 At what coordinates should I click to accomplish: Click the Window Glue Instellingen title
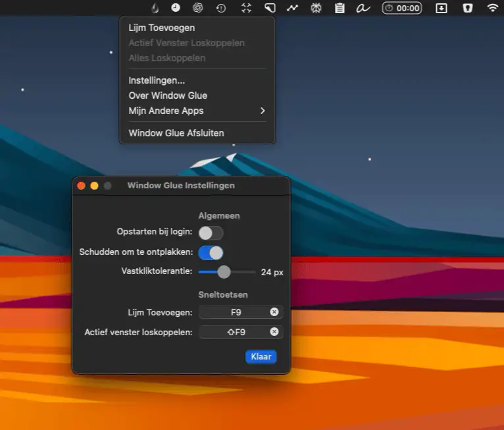click(181, 186)
